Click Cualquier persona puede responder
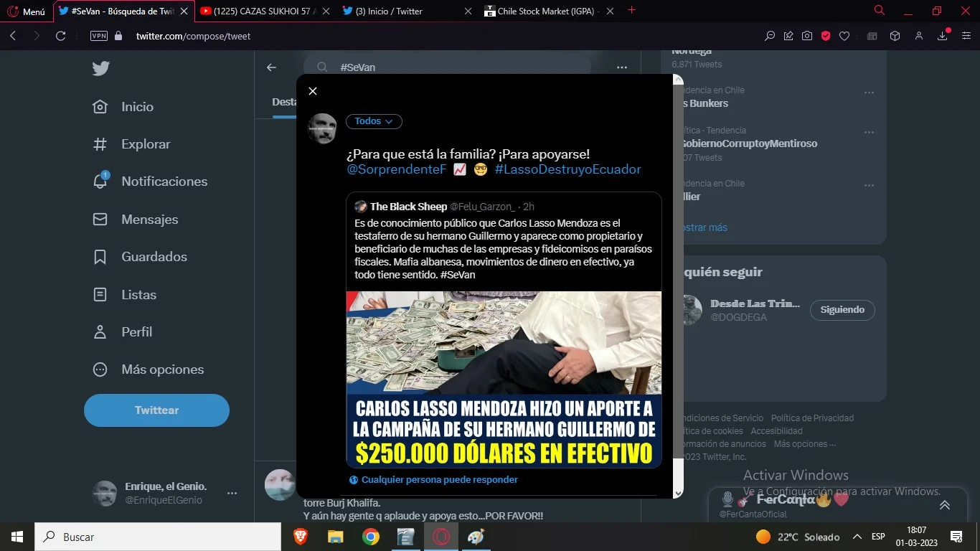 click(433, 480)
